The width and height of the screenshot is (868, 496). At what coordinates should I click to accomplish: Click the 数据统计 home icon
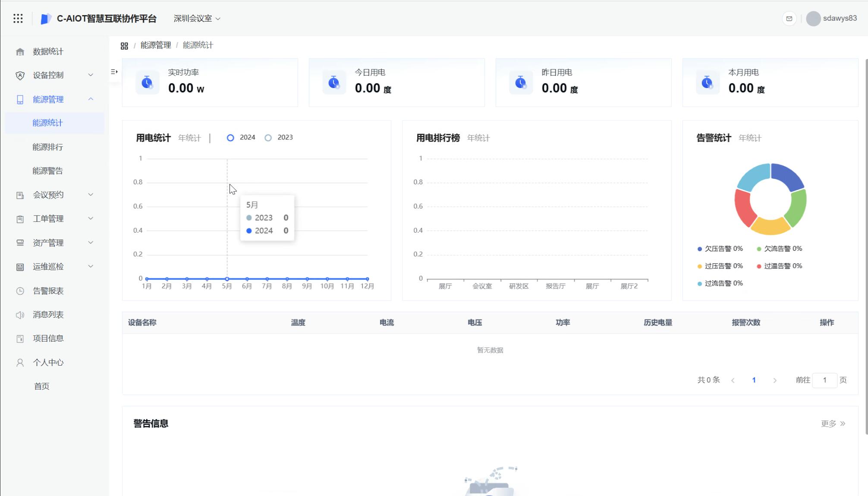[20, 52]
